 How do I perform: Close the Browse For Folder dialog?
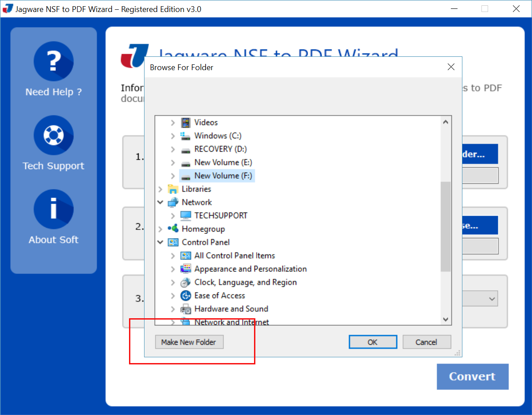point(451,67)
